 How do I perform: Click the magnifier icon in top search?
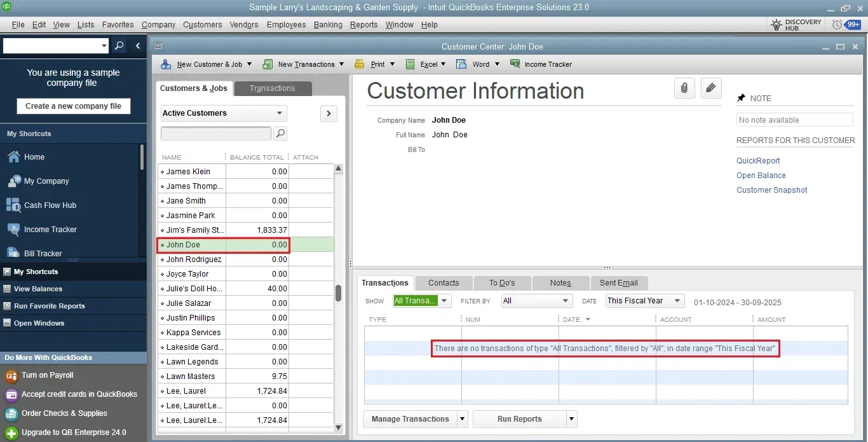(119, 46)
